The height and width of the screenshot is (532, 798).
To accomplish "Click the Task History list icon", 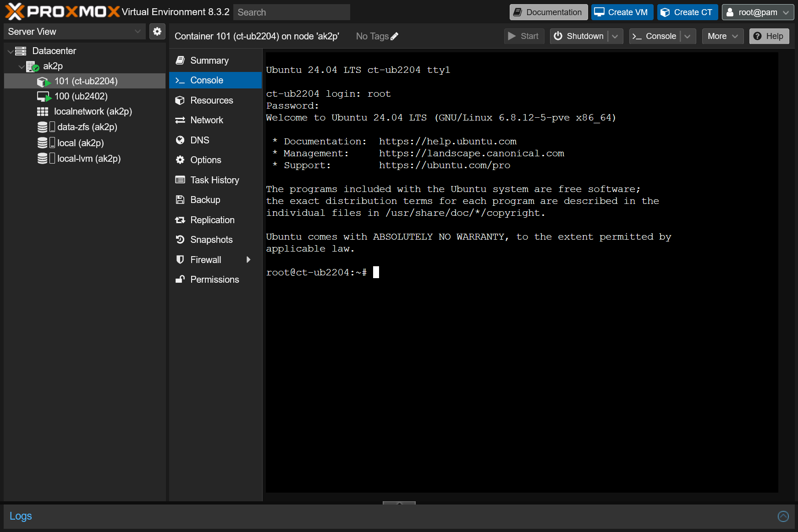I will click(180, 180).
